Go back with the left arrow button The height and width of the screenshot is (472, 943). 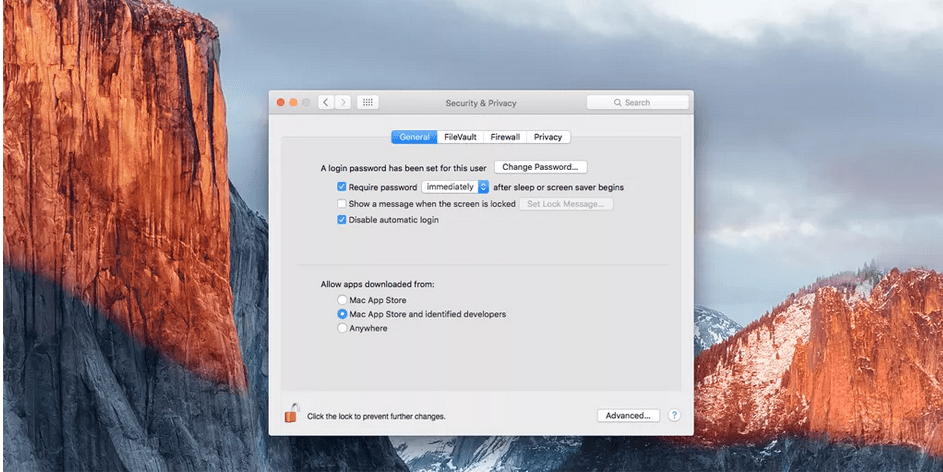(x=326, y=102)
